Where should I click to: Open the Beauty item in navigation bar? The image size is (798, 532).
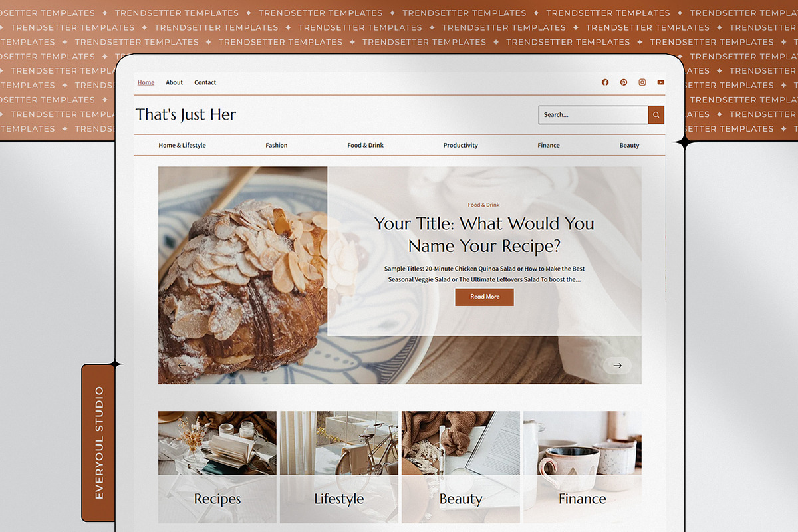point(629,145)
